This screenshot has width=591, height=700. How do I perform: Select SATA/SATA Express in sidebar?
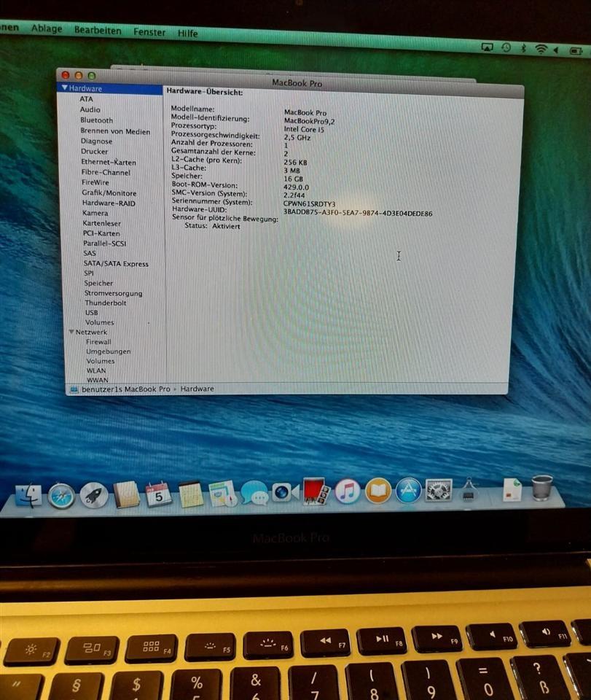(x=116, y=264)
